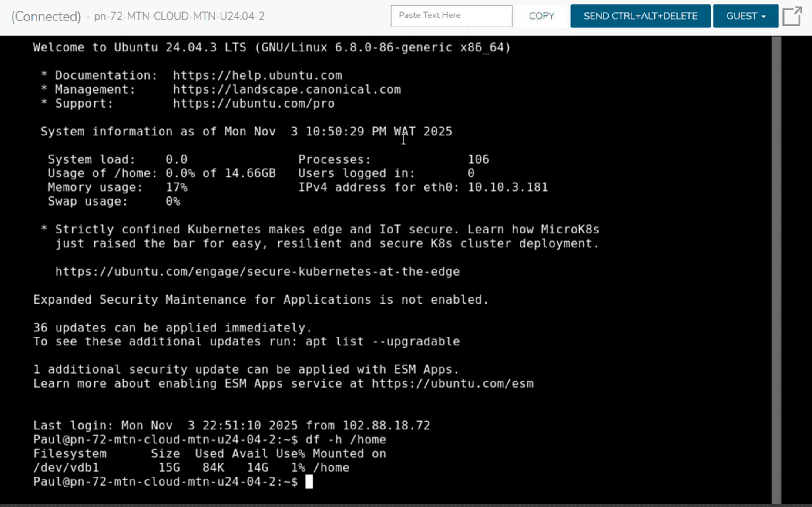The image size is (812, 507).
Task: Open console in new window icon
Action: click(792, 16)
